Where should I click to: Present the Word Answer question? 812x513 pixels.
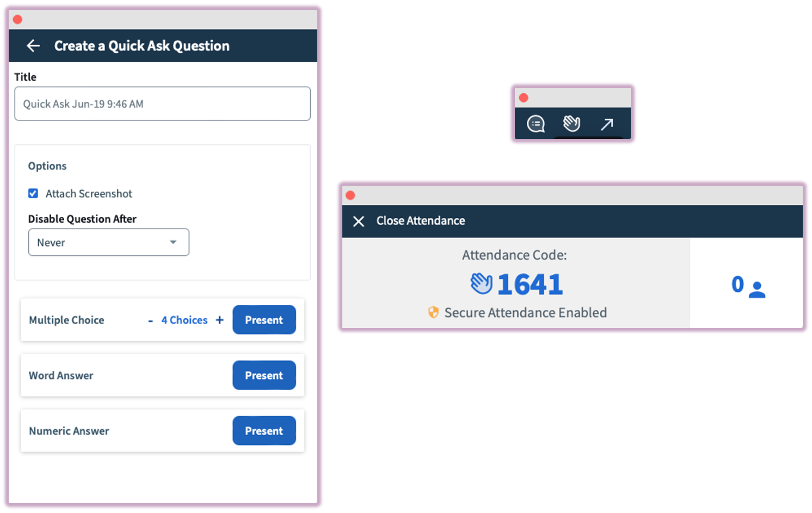[264, 376]
